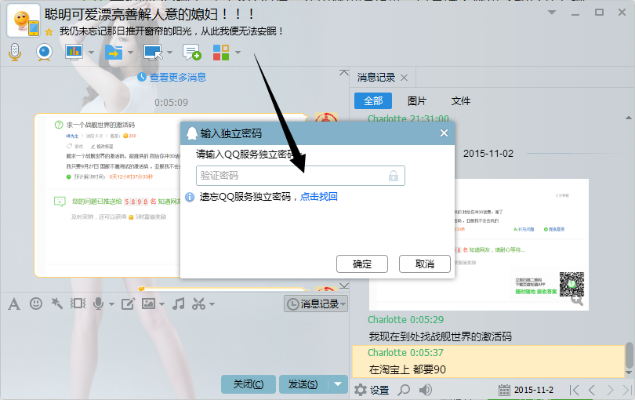
Task: Click the 验证密码 password field
Action: [300, 176]
